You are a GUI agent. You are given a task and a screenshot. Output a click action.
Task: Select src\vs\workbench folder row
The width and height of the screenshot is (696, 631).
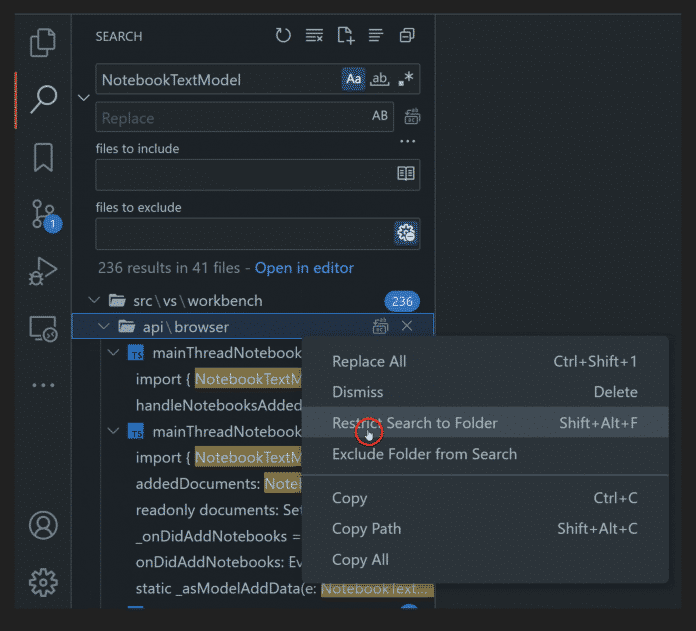(x=253, y=300)
